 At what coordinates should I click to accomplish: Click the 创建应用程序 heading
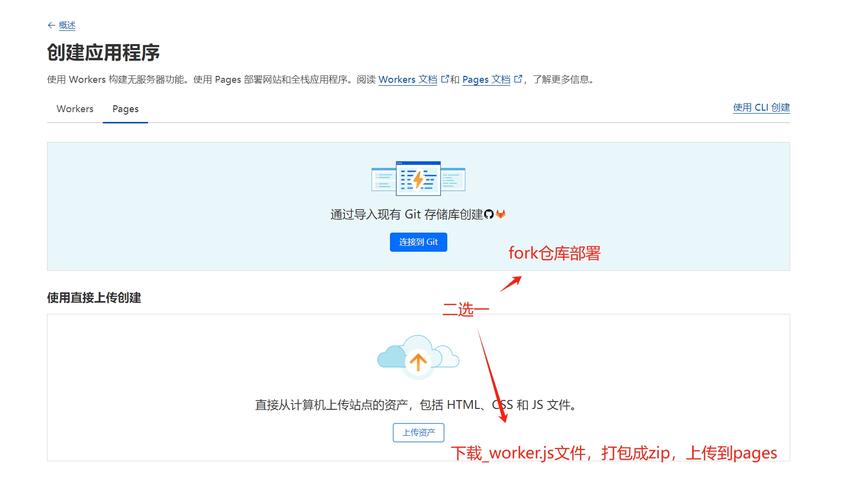tap(103, 52)
